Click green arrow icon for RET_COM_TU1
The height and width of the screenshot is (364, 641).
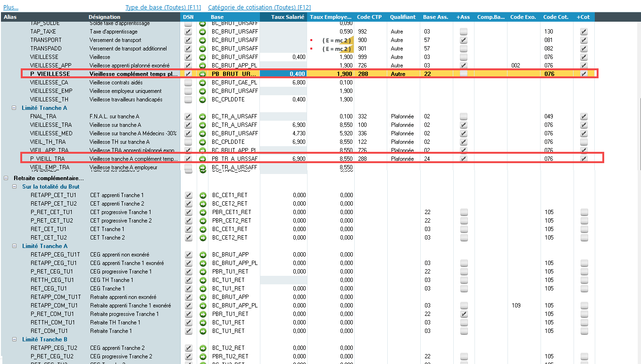(x=203, y=331)
